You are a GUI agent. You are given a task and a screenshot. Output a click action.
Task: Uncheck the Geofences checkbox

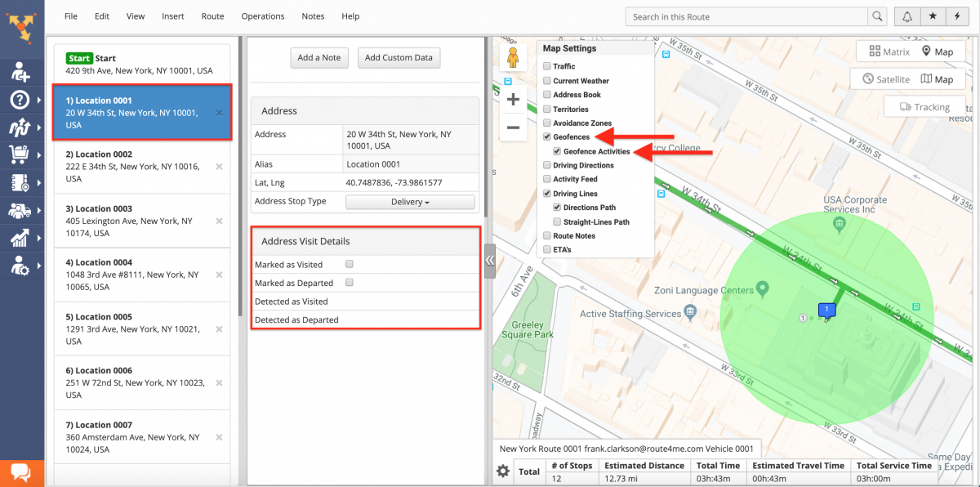[547, 137]
